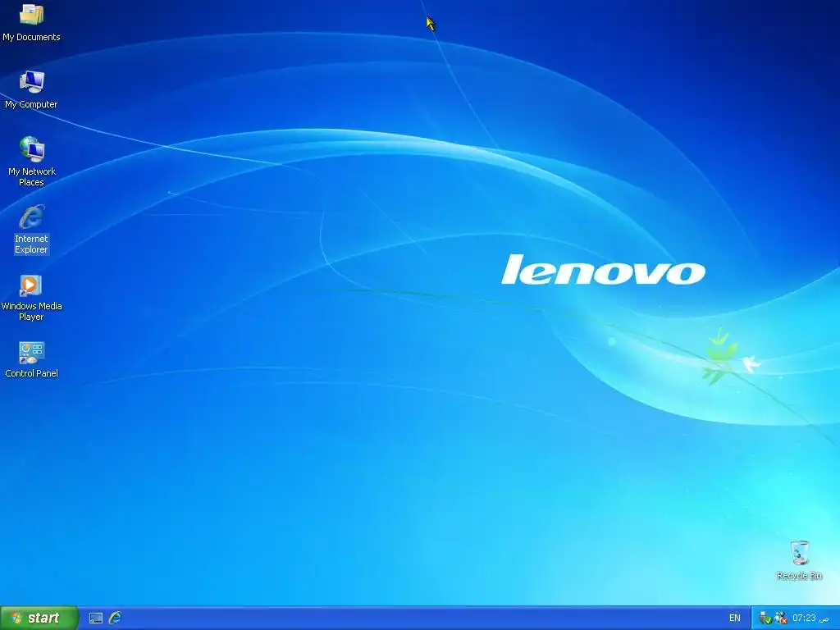Click the 07:23 taskbar clock
The height and width of the screenshot is (630, 840).
click(x=810, y=618)
